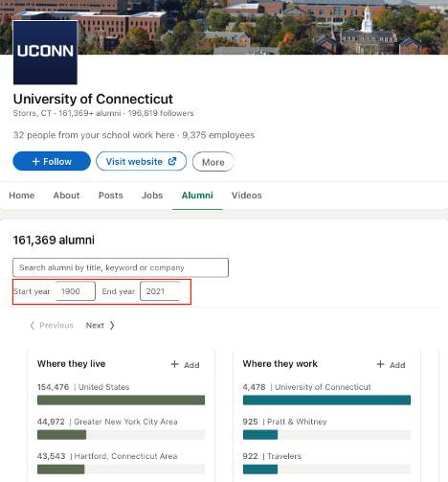The height and width of the screenshot is (482, 448).
Task: Click the UCONN logo image
Action: pos(45,53)
